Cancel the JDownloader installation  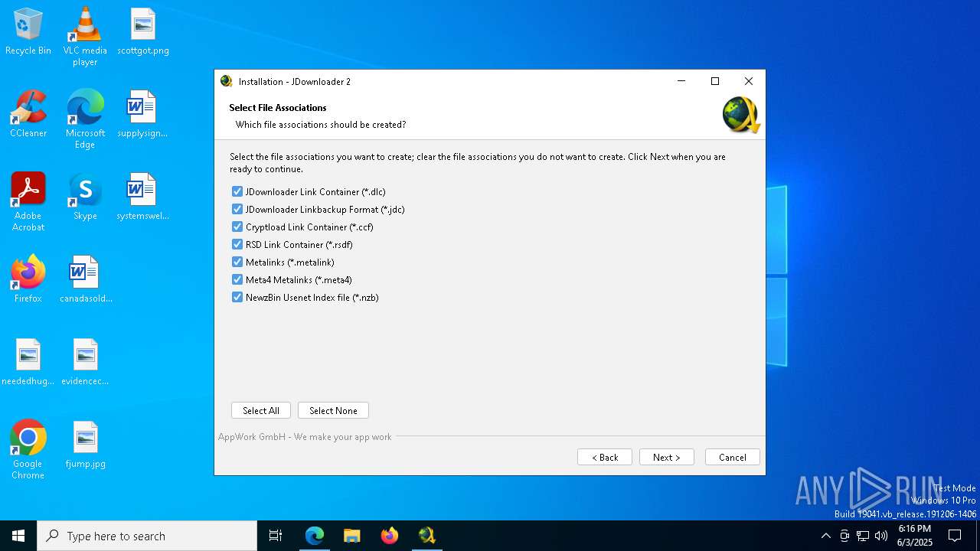click(733, 457)
